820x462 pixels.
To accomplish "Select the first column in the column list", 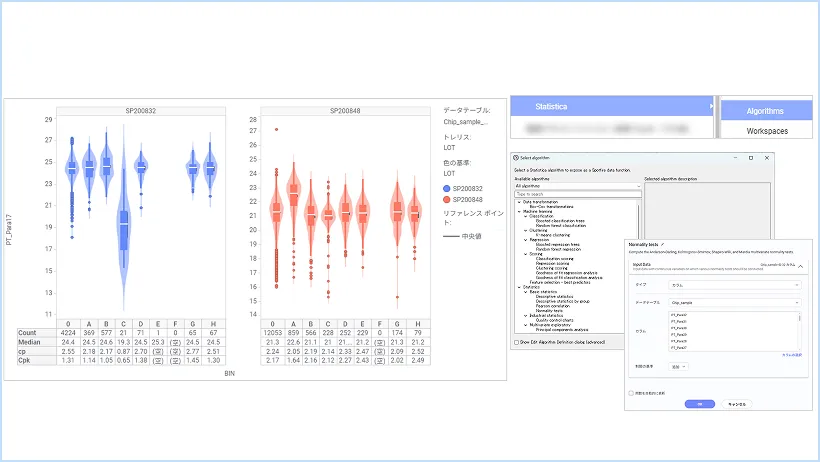I will tap(679, 315).
